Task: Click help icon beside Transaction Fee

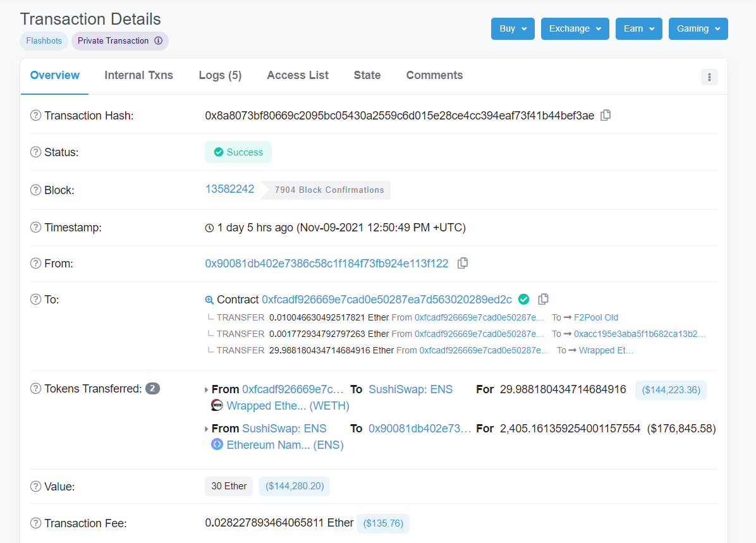Action: click(35, 523)
